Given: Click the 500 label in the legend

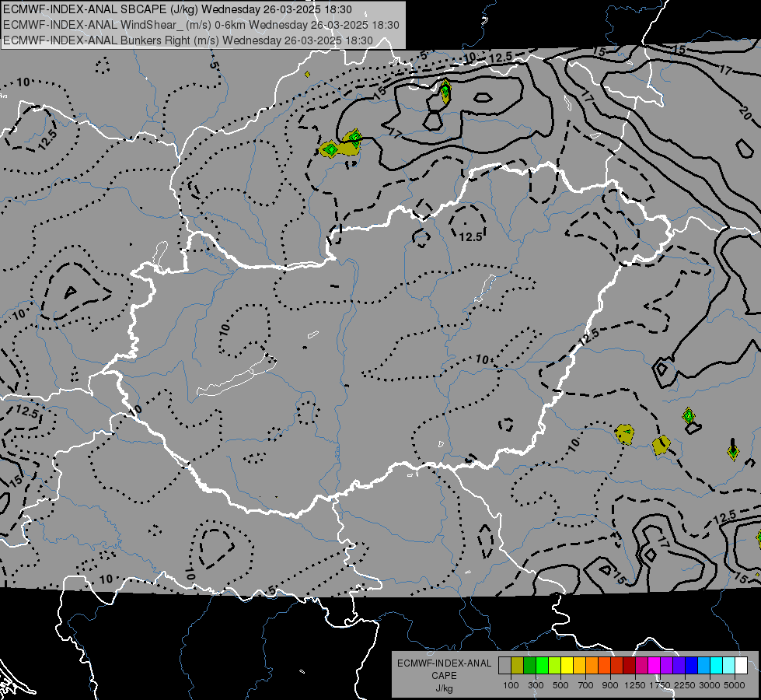Looking at the screenshot, I should point(560,685).
